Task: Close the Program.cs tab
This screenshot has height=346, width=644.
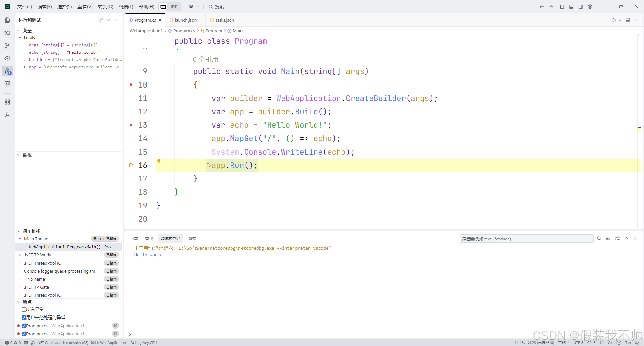Action: [x=160, y=20]
